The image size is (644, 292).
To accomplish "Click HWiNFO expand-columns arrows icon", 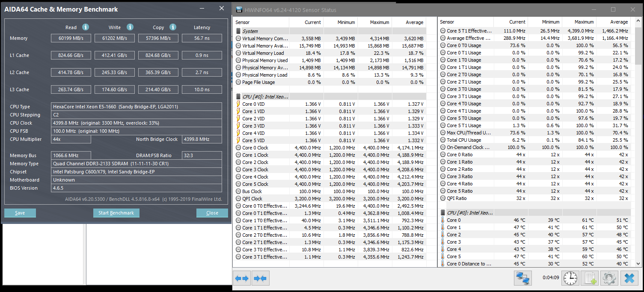I will 242,278.
